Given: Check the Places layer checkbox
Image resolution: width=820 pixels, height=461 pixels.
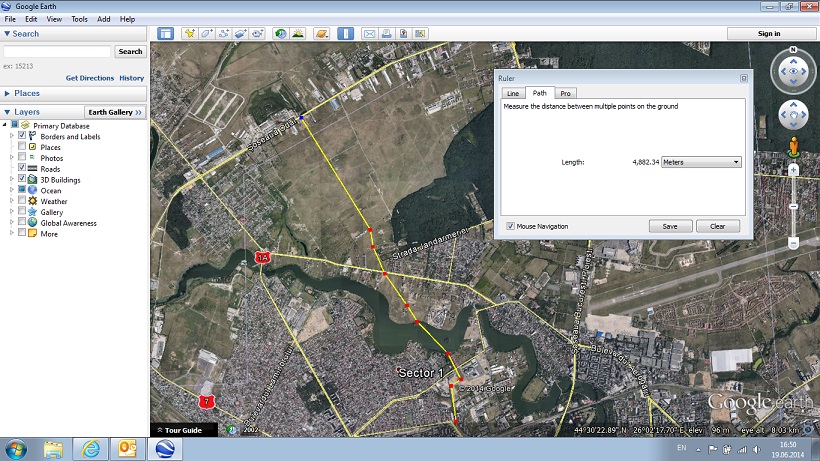Looking at the screenshot, I should 21,146.
